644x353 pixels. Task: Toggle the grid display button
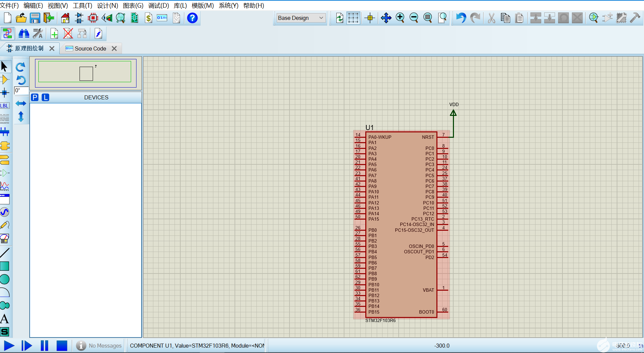(353, 18)
